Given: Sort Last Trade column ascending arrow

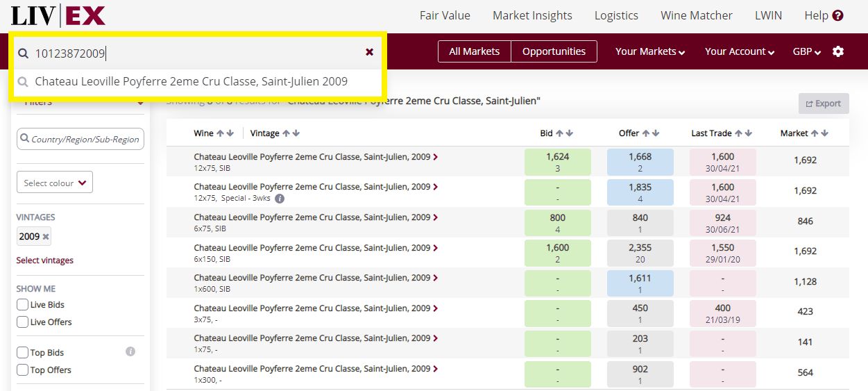Looking at the screenshot, I should click(738, 133).
